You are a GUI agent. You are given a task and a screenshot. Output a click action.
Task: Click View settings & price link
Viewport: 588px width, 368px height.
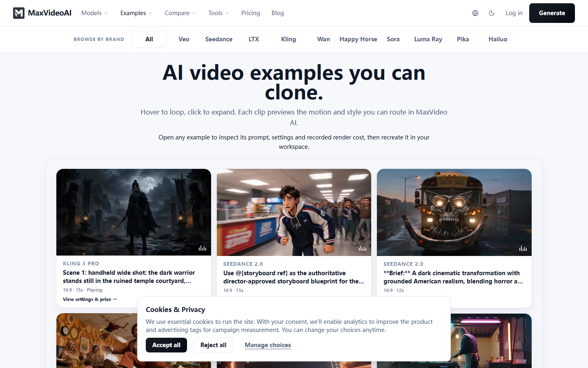pos(90,299)
